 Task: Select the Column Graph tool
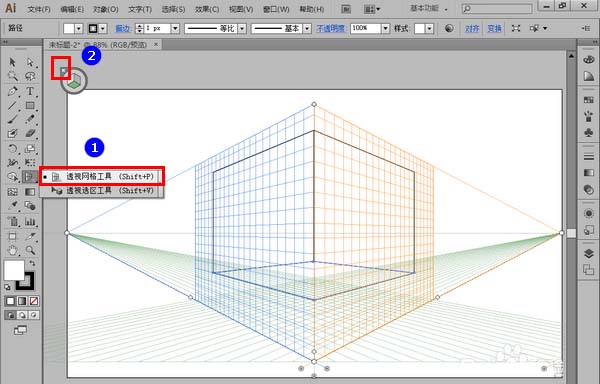(30, 221)
